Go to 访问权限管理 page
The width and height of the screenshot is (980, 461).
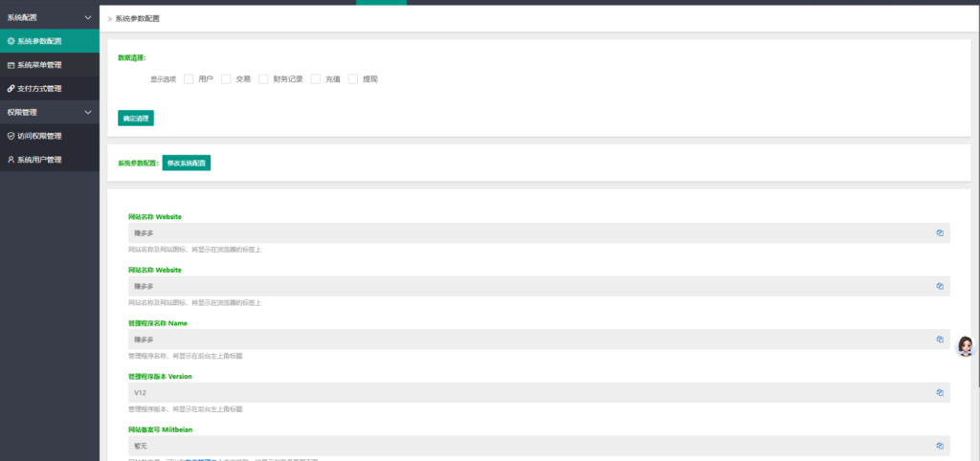click(x=39, y=136)
